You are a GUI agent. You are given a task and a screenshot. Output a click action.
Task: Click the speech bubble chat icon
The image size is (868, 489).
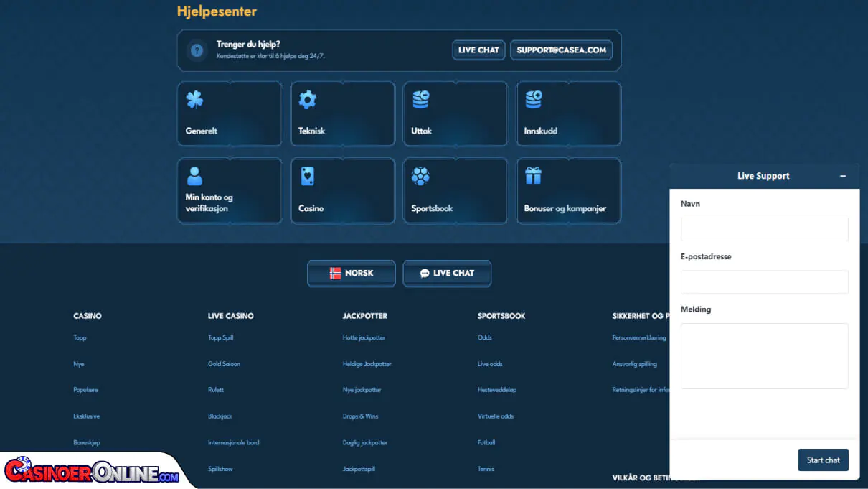point(425,273)
